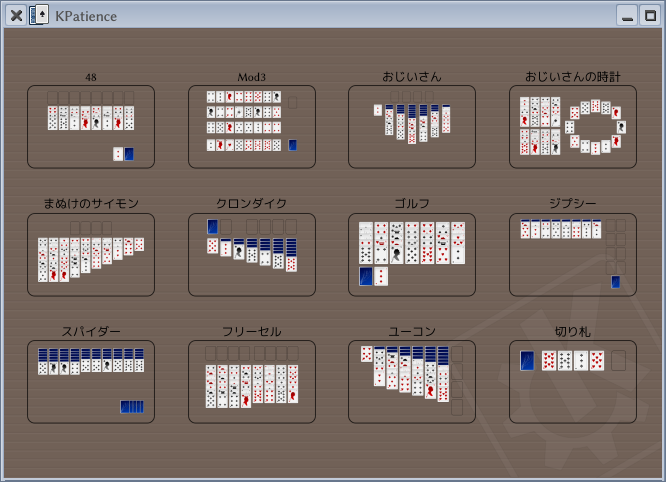
Task: Click the 'スパイダー' title label
Action: (x=91, y=331)
